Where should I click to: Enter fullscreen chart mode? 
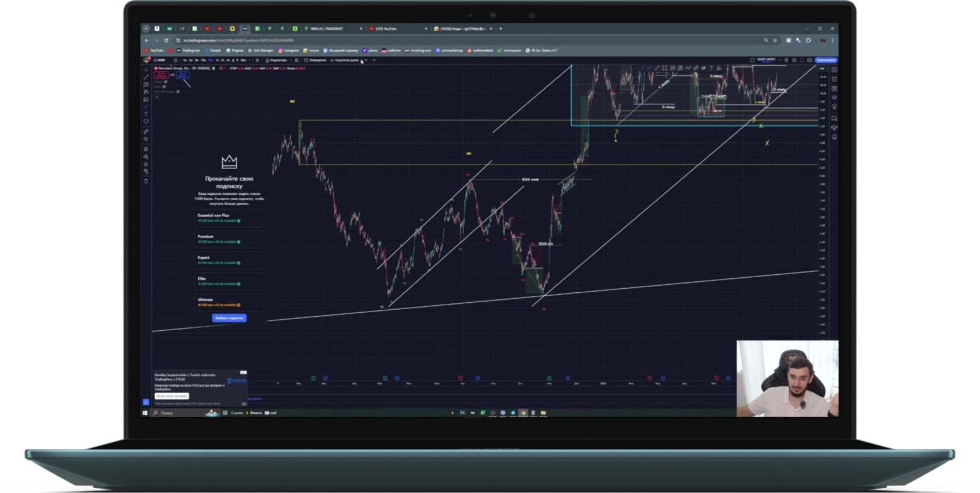801,60
